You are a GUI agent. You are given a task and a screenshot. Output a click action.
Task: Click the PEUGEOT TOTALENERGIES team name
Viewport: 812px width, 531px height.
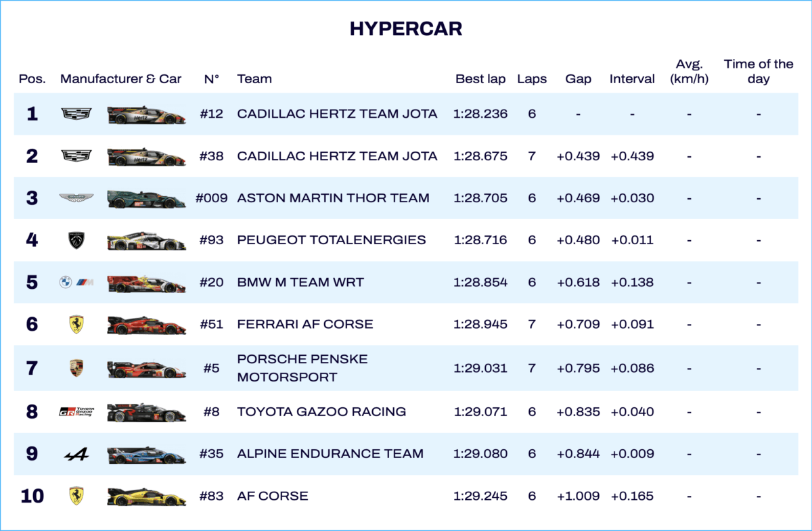pos(332,240)
